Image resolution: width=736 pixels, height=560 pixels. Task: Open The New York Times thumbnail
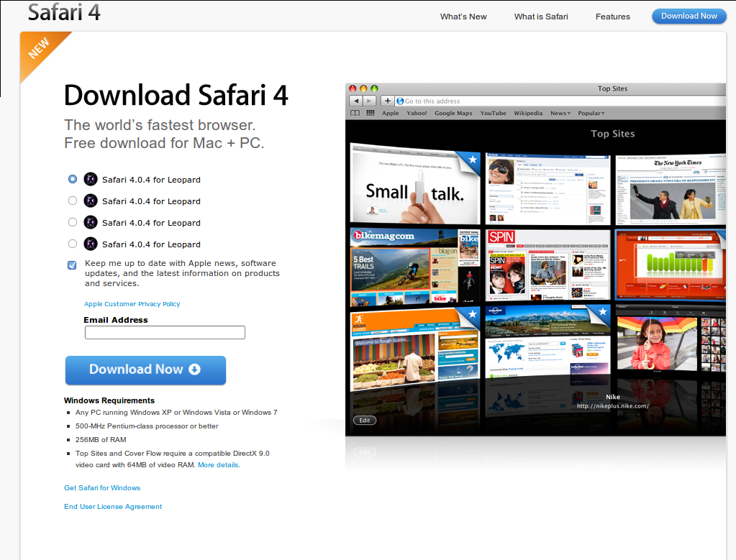(x=671, y=189)
